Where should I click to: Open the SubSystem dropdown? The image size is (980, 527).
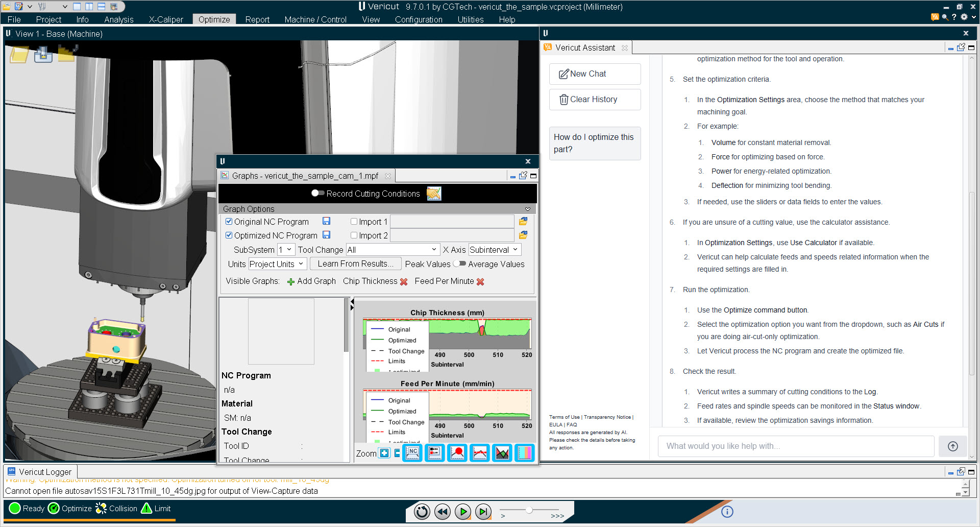pyautogui.click(x=286, y=250)
